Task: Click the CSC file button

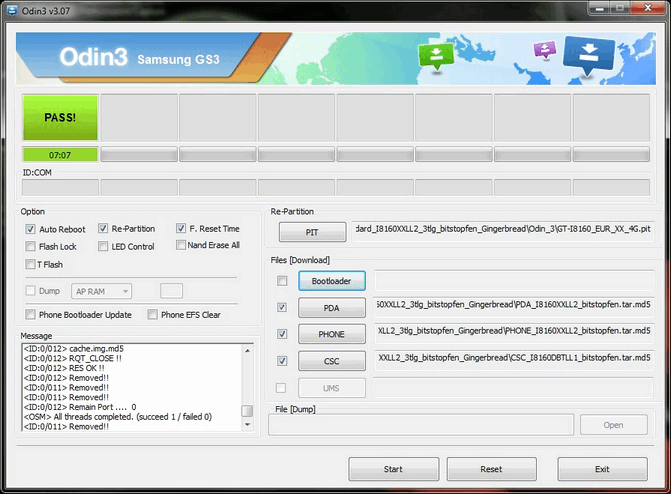Action: [332, 361]
